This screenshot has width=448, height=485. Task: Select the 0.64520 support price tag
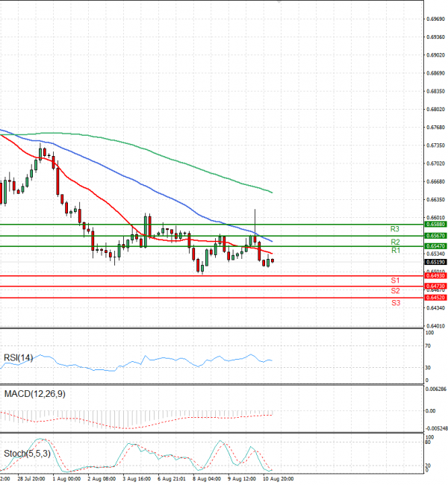coord(435,298)
